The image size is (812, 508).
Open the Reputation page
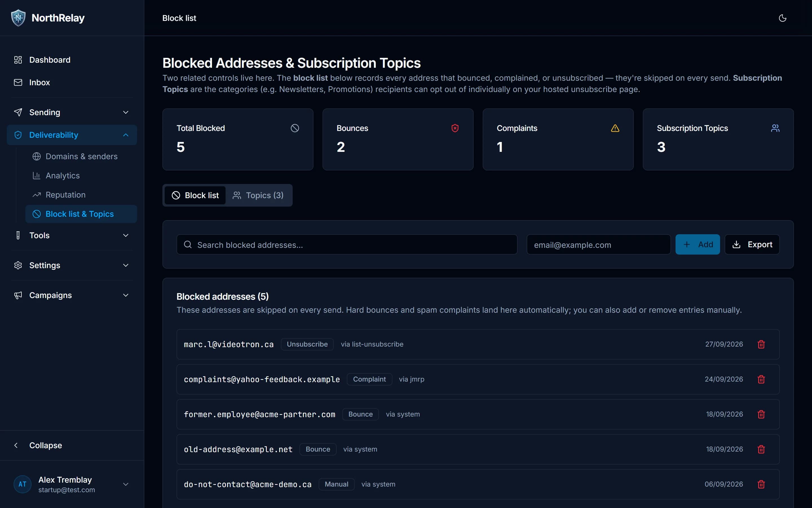(x=81, y=195)
